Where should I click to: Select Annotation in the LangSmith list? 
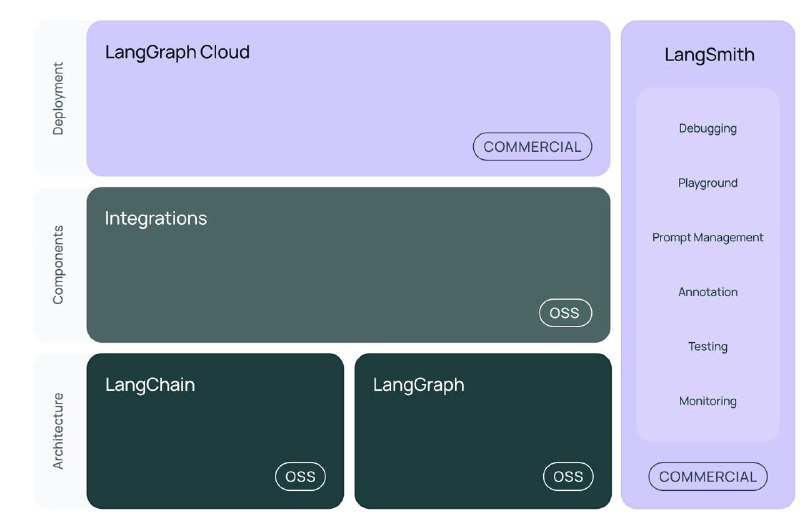pos(708,292)
